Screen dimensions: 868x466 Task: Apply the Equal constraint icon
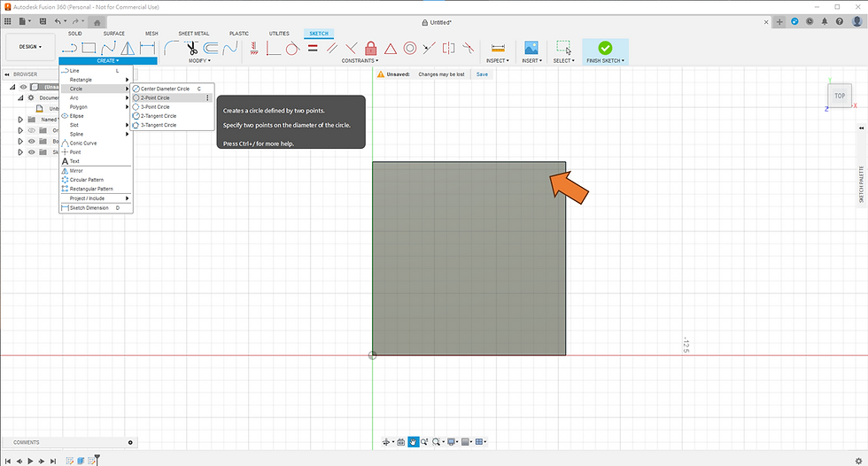point(313,48)
